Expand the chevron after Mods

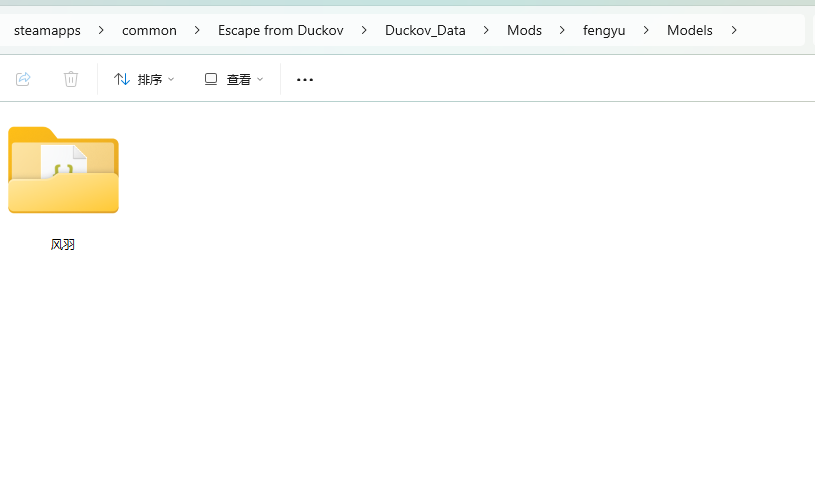562,30
